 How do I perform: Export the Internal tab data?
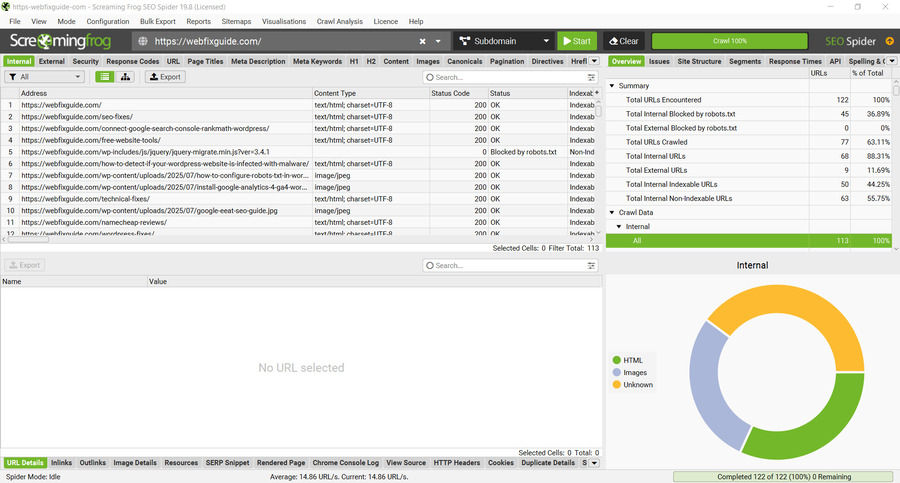pyautogui.click(x=165, y=76)
